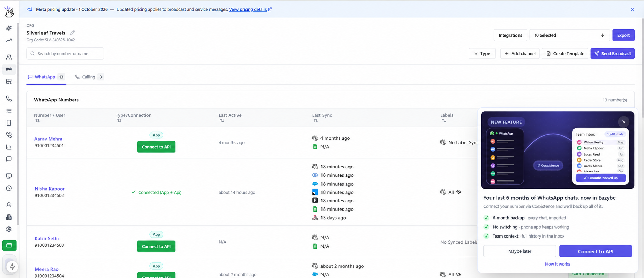Open the bulleted list icon in sidebar

9,111
